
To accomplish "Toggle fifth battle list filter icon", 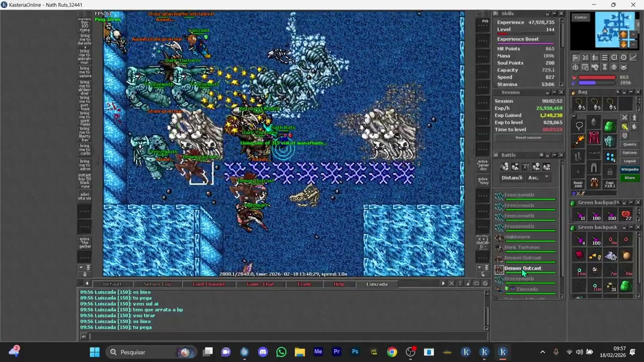I will pos(547,166).
